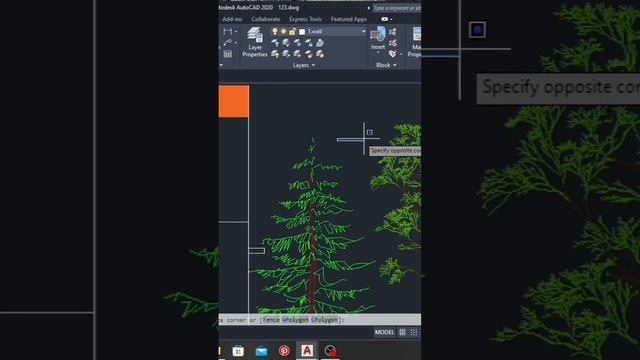The image size is (640, 360).
Task: Toggle the current layer freeze sun icon
Action: coord(284,31)
